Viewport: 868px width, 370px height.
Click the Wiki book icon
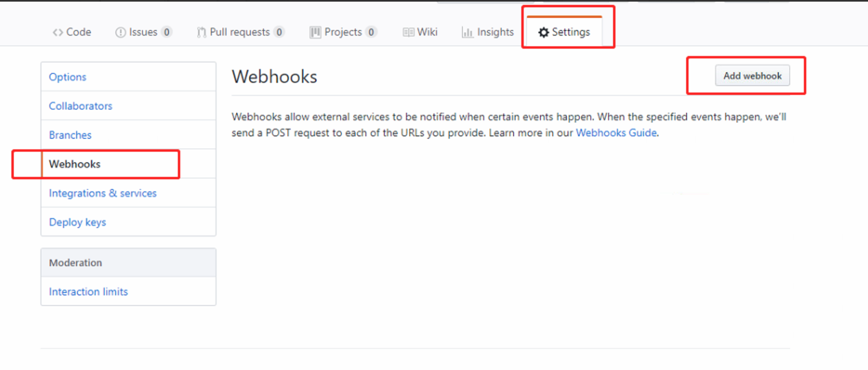[408, 32]
